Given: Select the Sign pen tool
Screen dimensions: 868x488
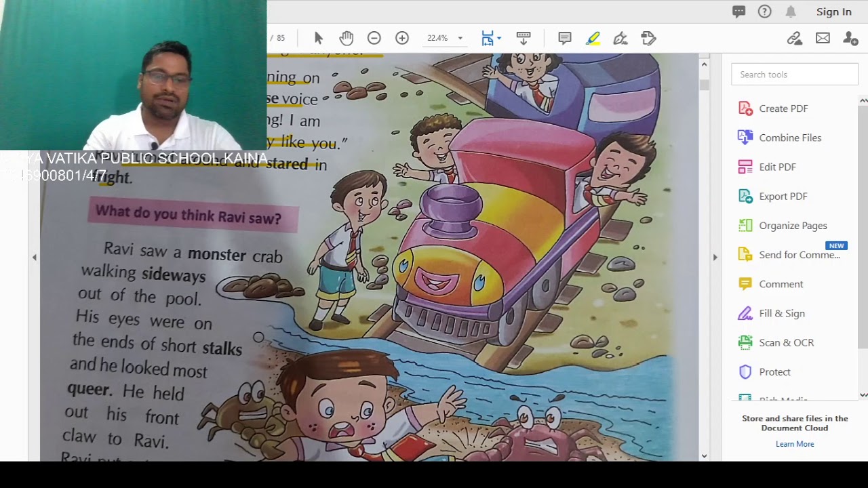Looking at the screenshot, I should coord(620,39).
